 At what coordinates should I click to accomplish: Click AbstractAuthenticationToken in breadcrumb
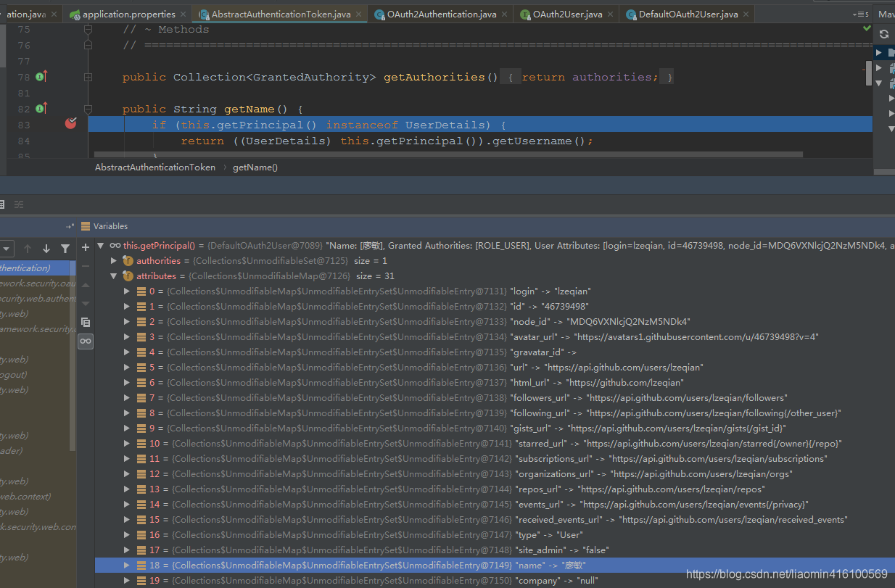pos(155,167)
